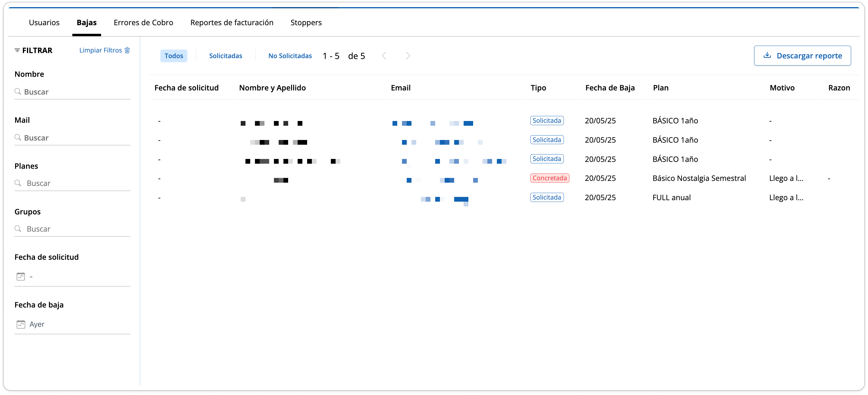Click the Email column header

[x=401, y=87]
